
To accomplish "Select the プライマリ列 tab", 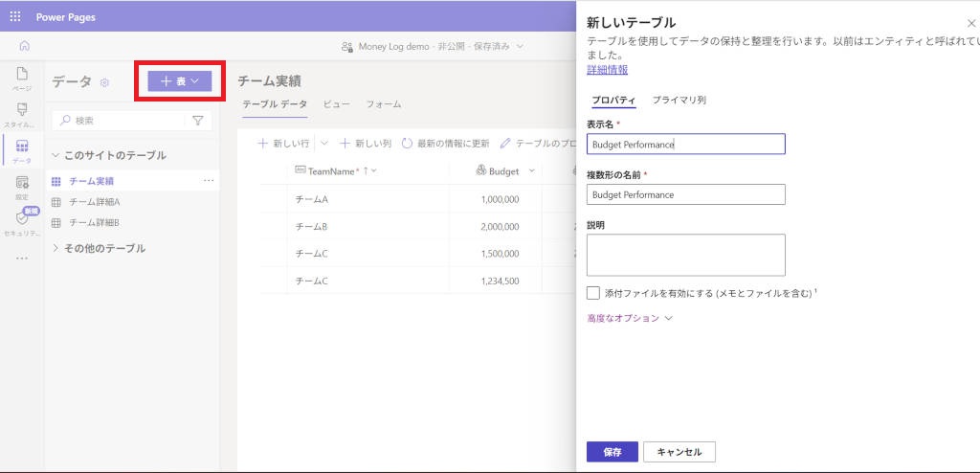I will [x=679, y=101].
